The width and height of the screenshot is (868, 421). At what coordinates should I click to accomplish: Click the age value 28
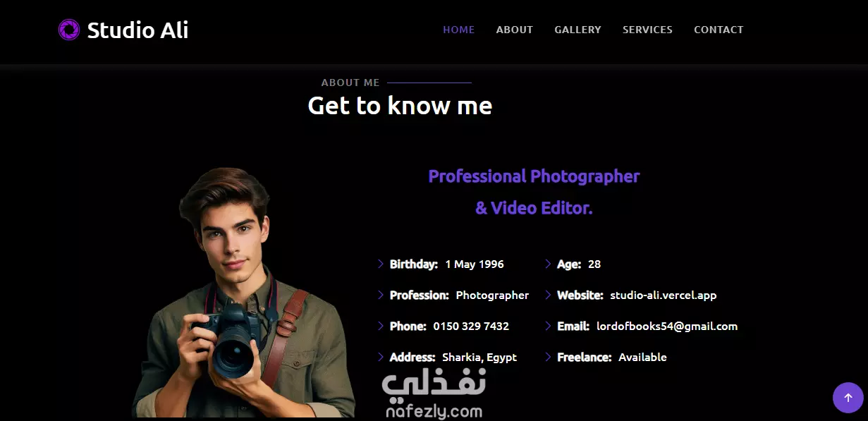[x=594, y=264]
